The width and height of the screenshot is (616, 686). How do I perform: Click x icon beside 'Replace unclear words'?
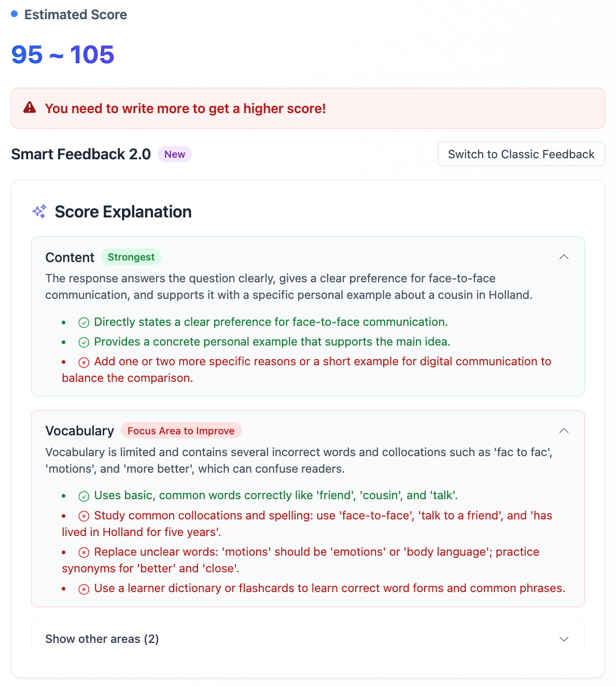tap(84, 552)
